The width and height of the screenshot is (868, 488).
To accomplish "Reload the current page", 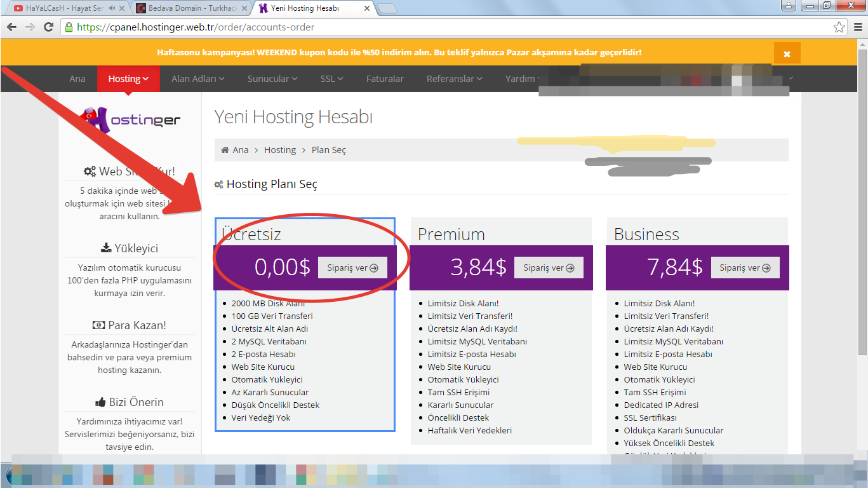I will pos(48,27).
